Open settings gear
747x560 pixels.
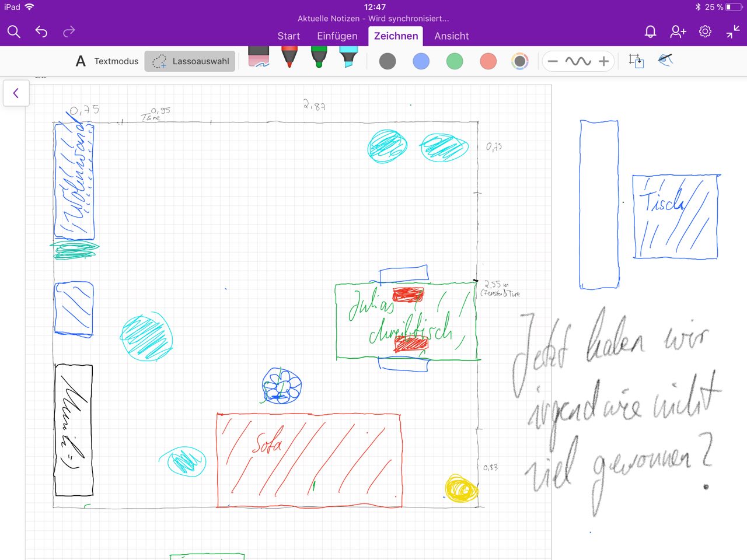(x=705, y=32)
